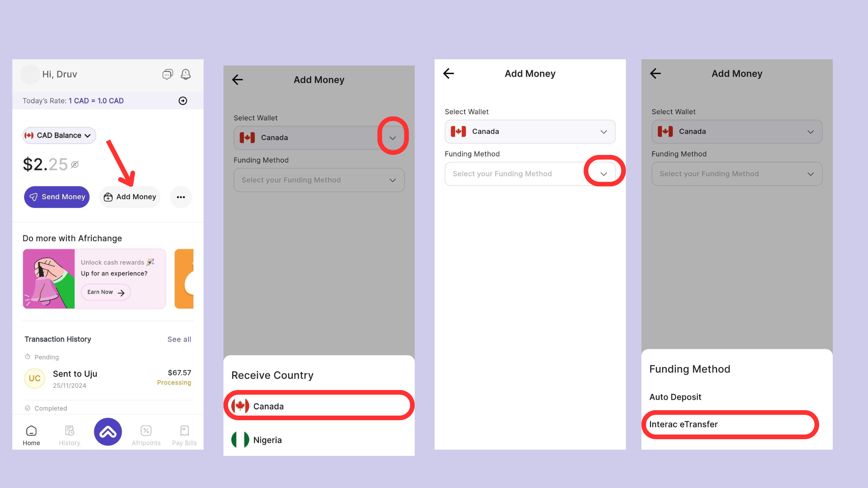Click the notification bell icon

click(186, 74)
